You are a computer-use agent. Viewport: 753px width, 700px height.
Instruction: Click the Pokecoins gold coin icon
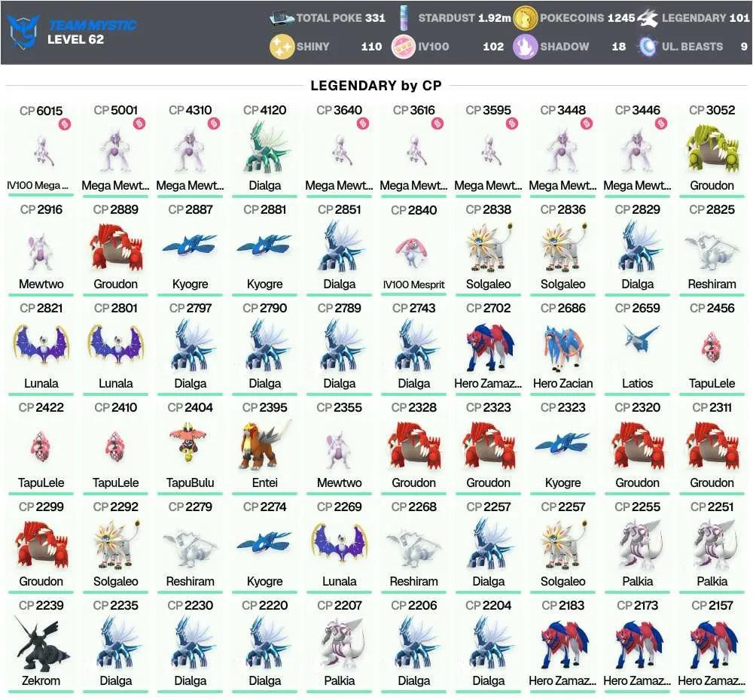tap(525, 18)
